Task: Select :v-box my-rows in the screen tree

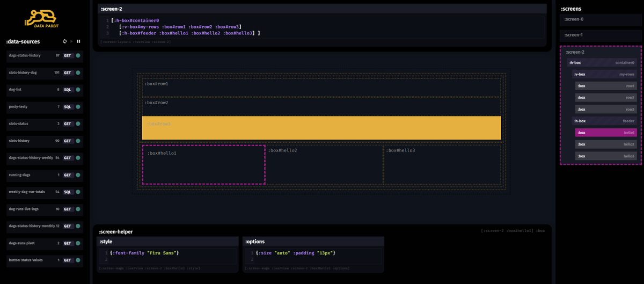Action: tap(605, 74)
